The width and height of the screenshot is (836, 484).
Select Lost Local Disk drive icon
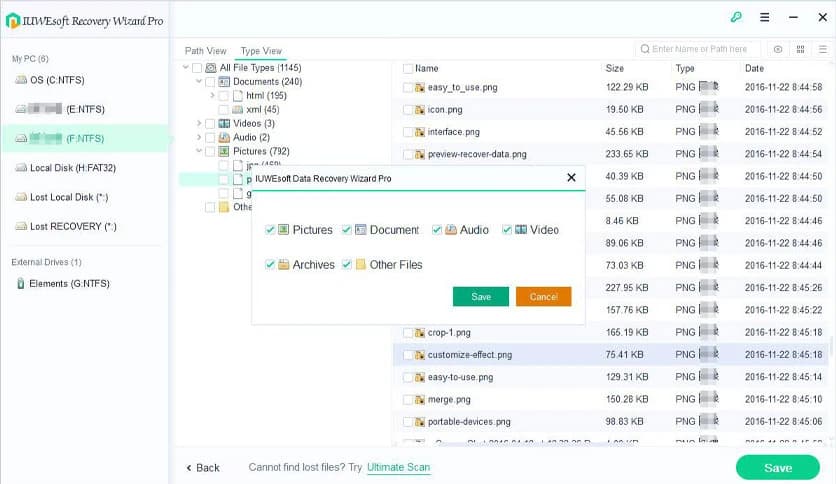(21, 197)
